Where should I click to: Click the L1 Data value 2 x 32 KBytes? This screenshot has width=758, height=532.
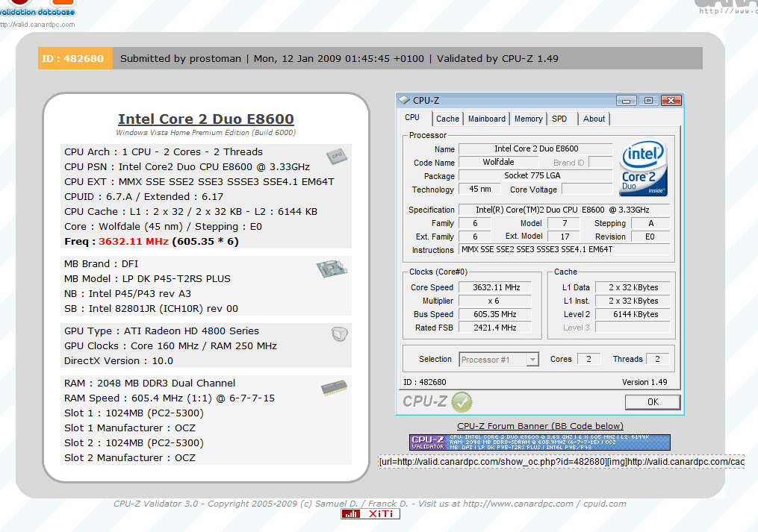[633, 287]
